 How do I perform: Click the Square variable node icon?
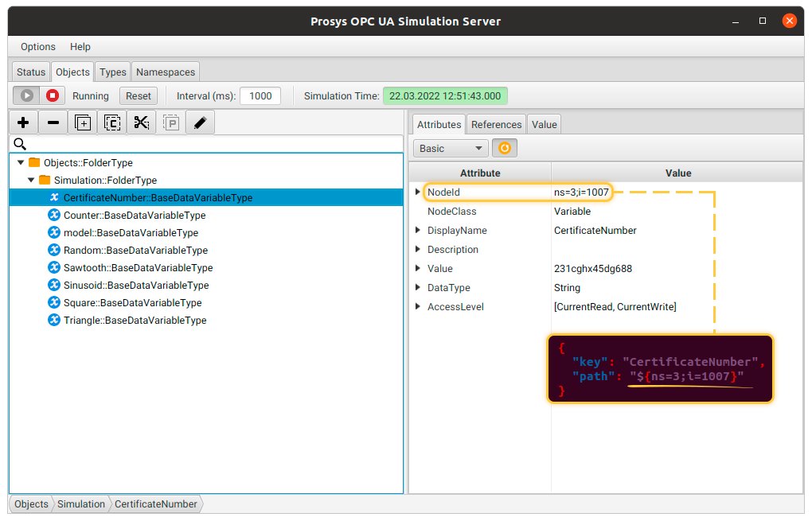(x=54, y=303)
